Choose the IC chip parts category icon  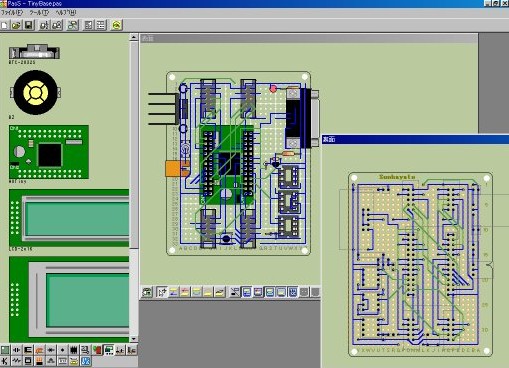[74, 350]
